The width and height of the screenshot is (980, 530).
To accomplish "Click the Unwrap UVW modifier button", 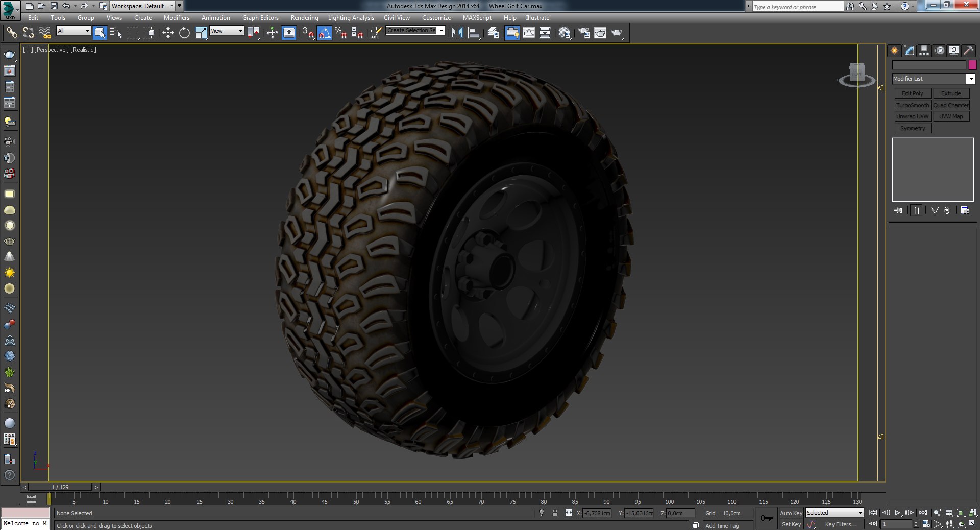I will [913, 116].
